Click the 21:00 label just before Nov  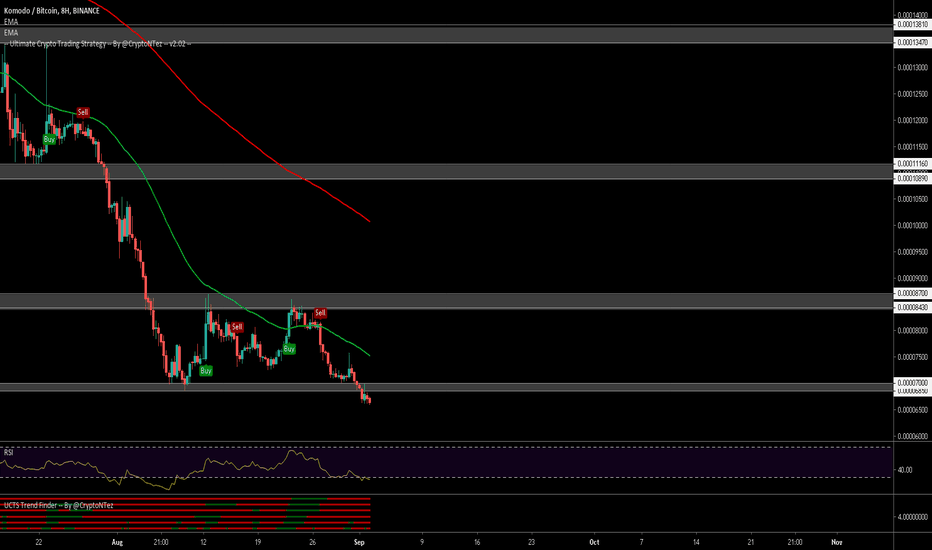[794, 542]
